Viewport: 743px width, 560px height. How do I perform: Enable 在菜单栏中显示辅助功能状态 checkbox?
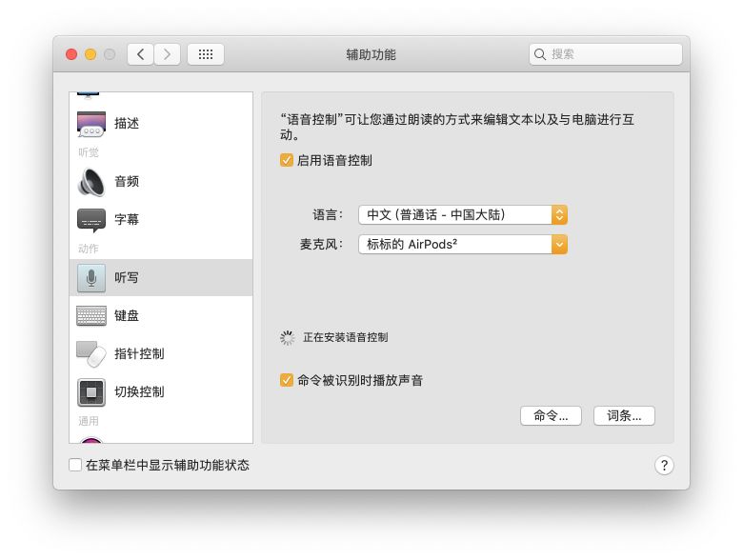[75, 465]
